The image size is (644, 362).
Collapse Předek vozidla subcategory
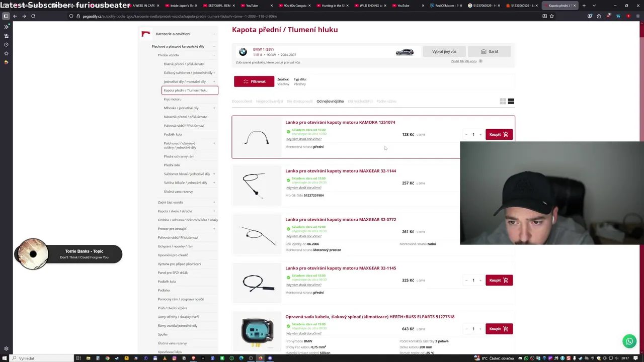coord(214,55)
